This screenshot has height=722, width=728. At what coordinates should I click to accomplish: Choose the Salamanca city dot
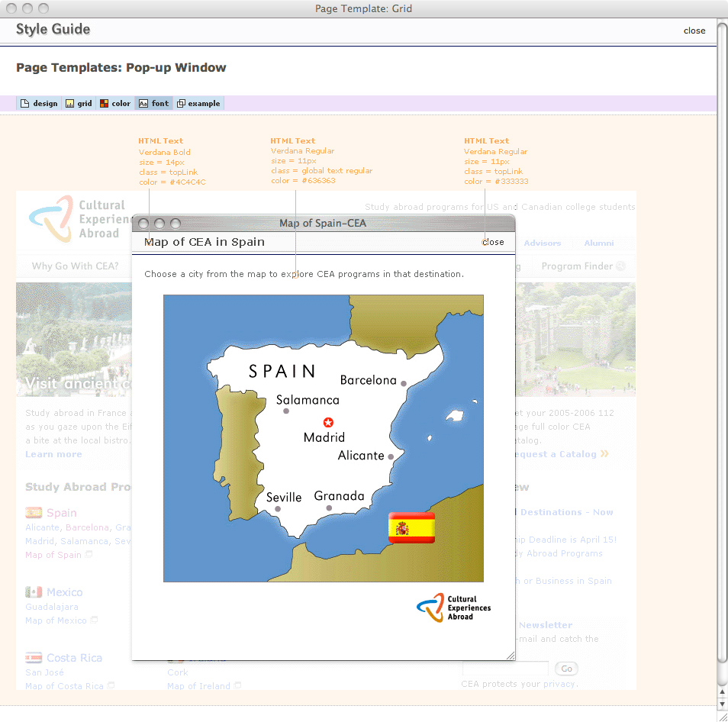tap(286, 411)
